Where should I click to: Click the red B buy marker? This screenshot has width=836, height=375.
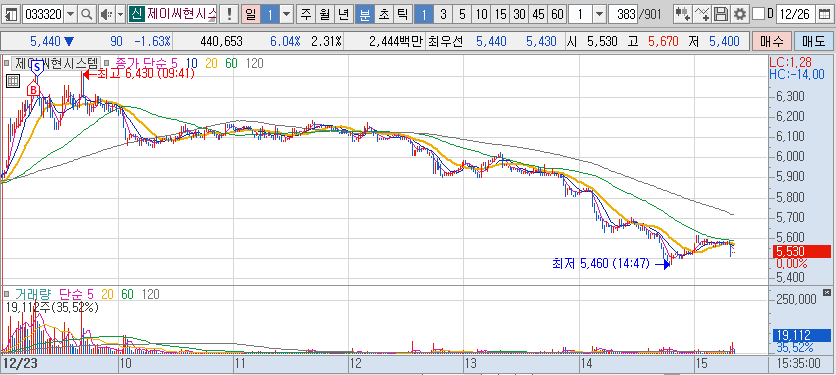click(34, 90)
